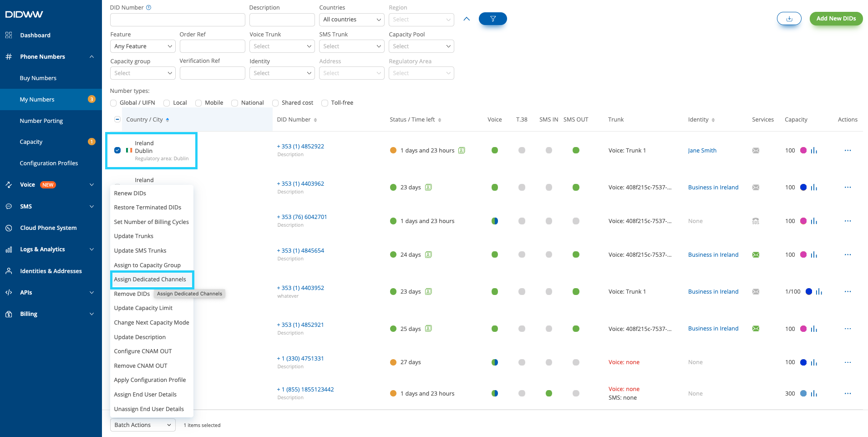Viewport: 868px width, 437px height.
Task: Toggle Toll-free number type checkbox
Action: (325, 103)
